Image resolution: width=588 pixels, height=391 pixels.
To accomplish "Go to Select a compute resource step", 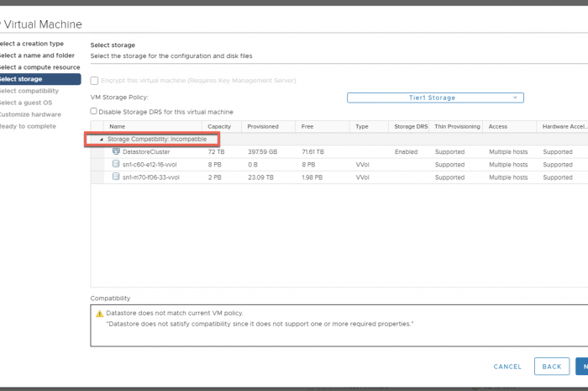I will click(x=40, y=67).
